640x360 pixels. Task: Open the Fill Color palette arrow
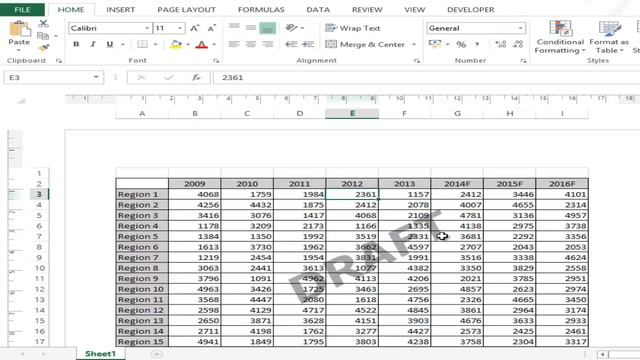tap(188, 44)
